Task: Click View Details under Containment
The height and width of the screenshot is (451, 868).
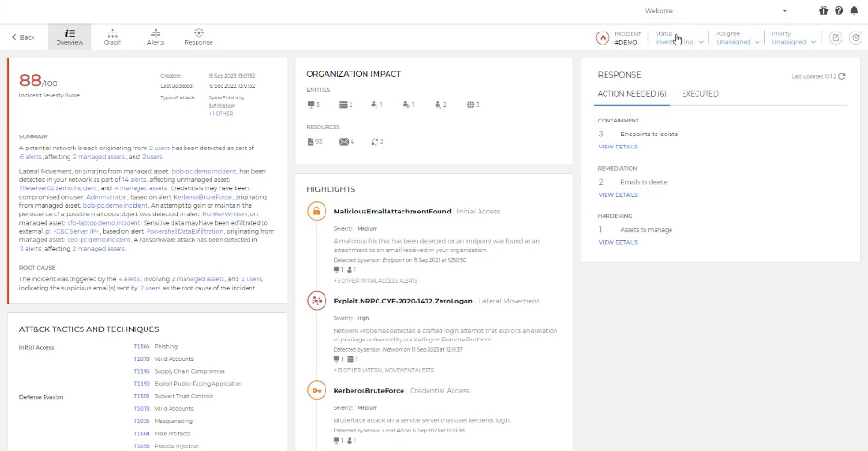Action: 618,147
